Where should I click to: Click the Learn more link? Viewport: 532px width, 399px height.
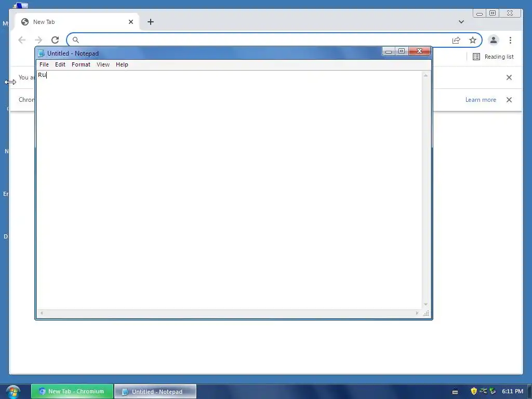[x=481, y=100]
